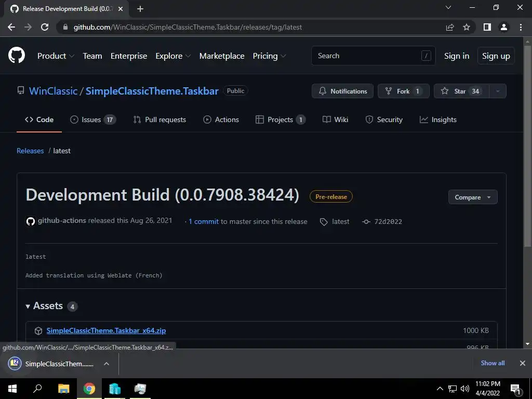Open the browser side panel

pos(487,27)
